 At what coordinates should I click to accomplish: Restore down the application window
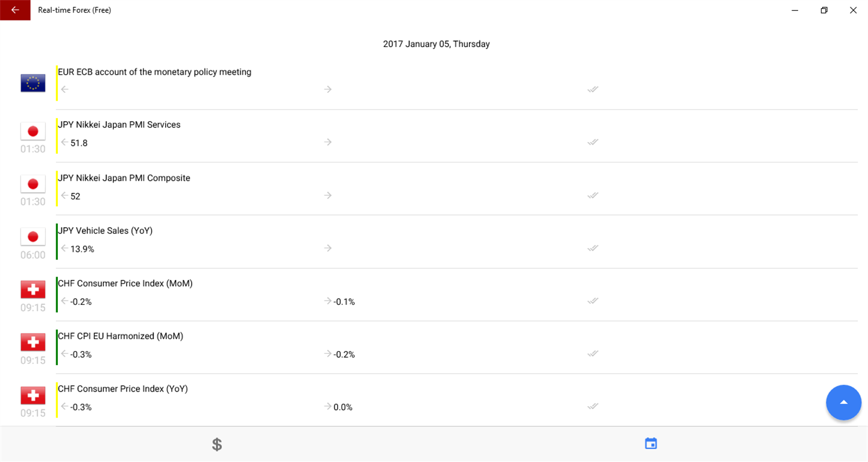824,10
